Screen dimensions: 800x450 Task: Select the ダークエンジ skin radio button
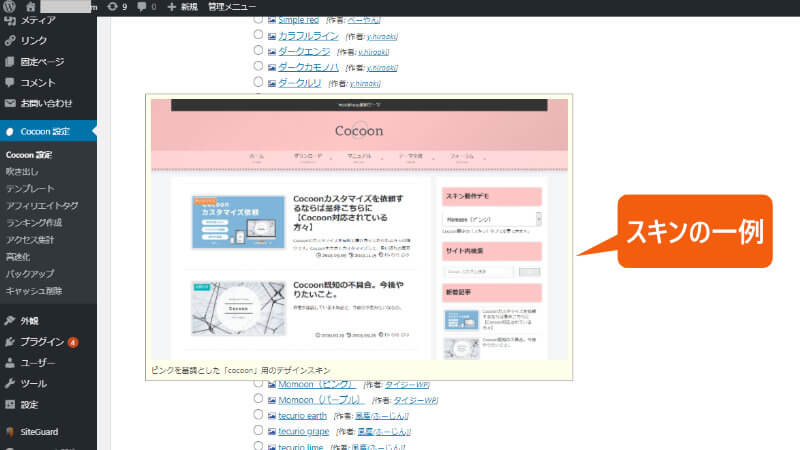(258, 50)
